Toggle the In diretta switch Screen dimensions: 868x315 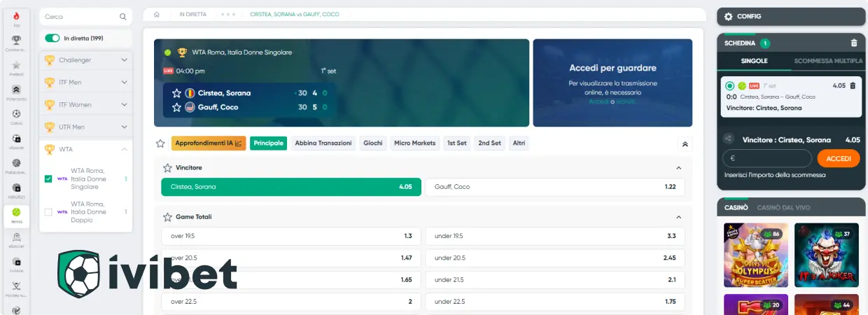coord(52,38)
